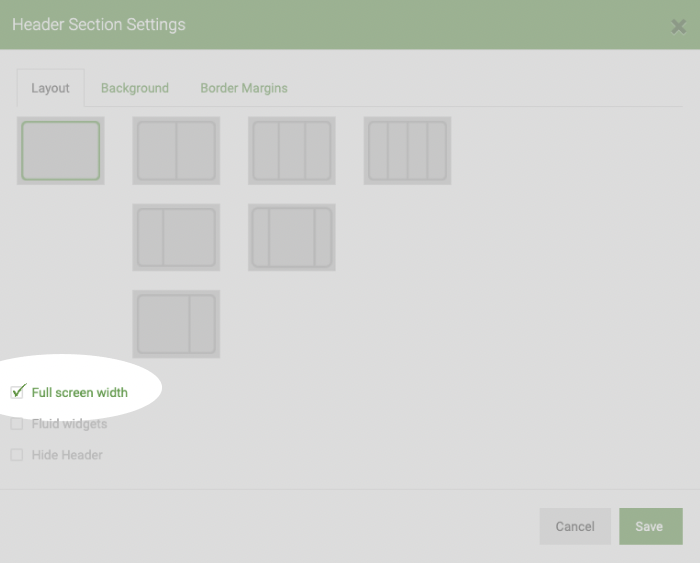This screenshot has width=700, height=563.
Task: Click the Fluid widgets label
Action: point(69,424)
